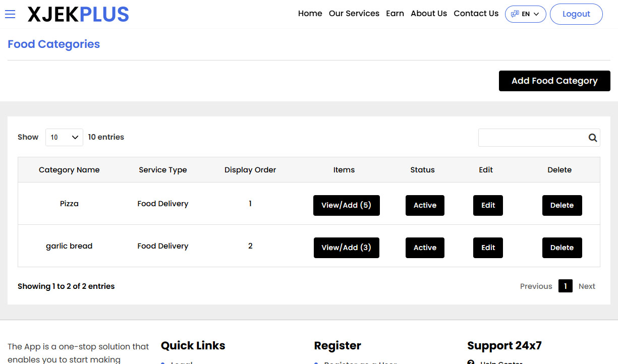The height and width of the screenshot is (364, 618).
Task: Toggle Active status for Pizza category
Action: [x=425, y=205]
